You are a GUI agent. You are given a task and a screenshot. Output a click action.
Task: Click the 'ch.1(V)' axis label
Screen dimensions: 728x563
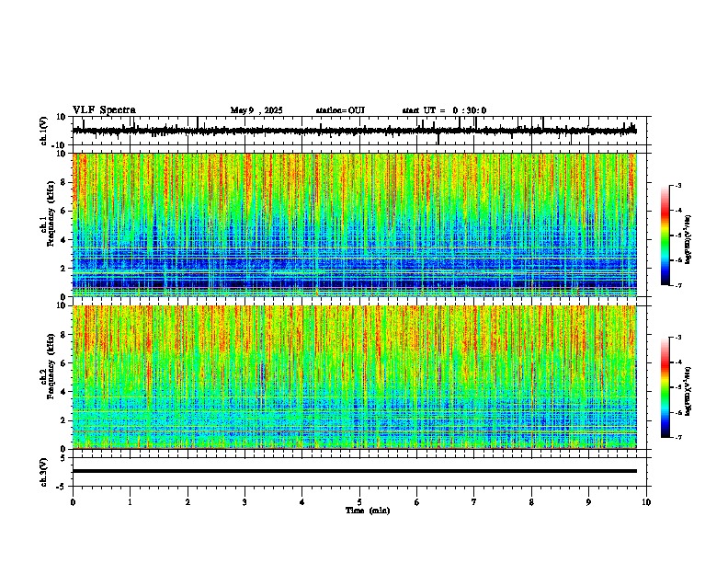pyautogui.click(x=44, y=131)
